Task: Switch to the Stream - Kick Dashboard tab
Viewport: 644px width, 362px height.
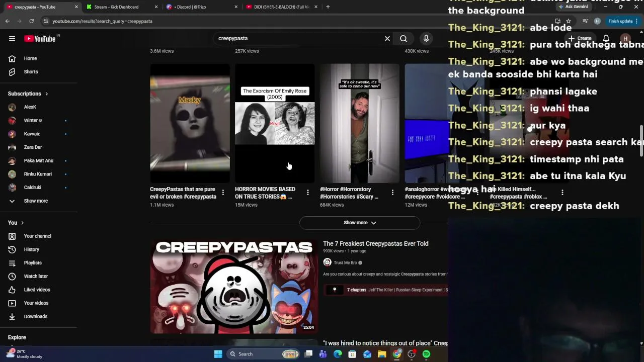Action: coord(121,7)
